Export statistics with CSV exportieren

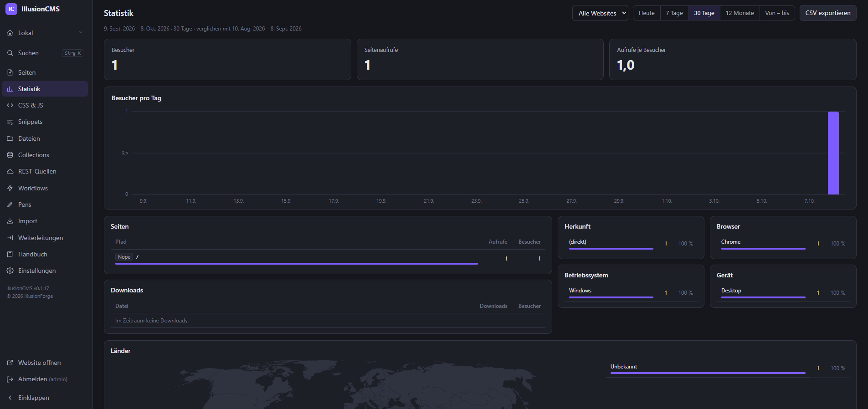point(828,13)
